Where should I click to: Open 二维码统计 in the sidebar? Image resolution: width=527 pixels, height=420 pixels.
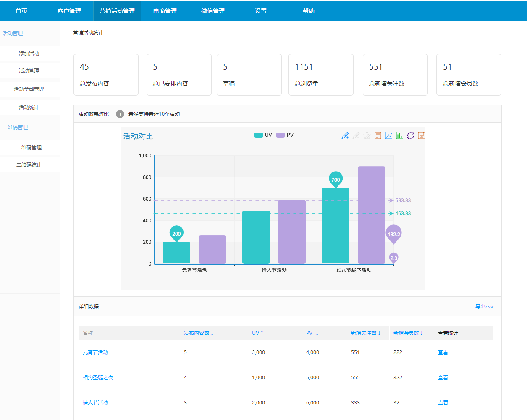tap(30, 165)
